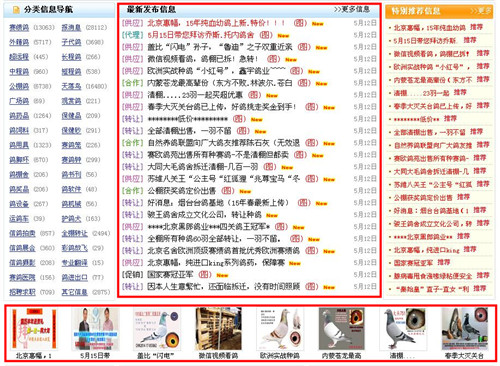Open the 赛鸽钟 category link
Image resolution: width=500 pixels, height=366 pixels.
71,160
